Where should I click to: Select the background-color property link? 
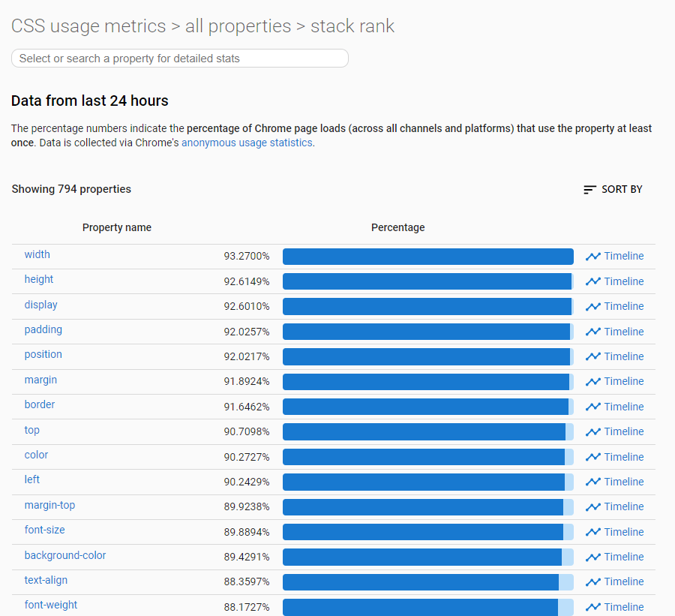point(65,556)
